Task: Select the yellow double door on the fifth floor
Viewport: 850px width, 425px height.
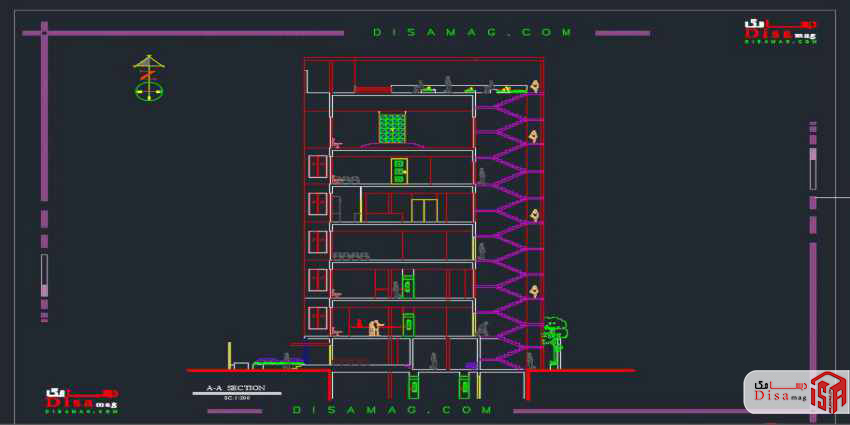Action: pyautogui.click(x=424, y=210)
